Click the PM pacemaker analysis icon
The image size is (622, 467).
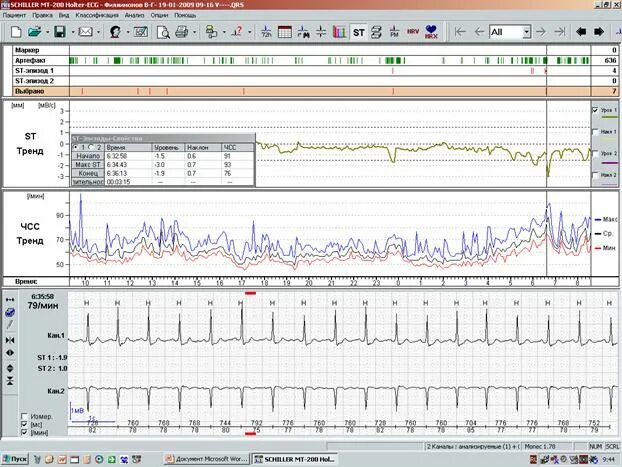(x=394, y=32)
